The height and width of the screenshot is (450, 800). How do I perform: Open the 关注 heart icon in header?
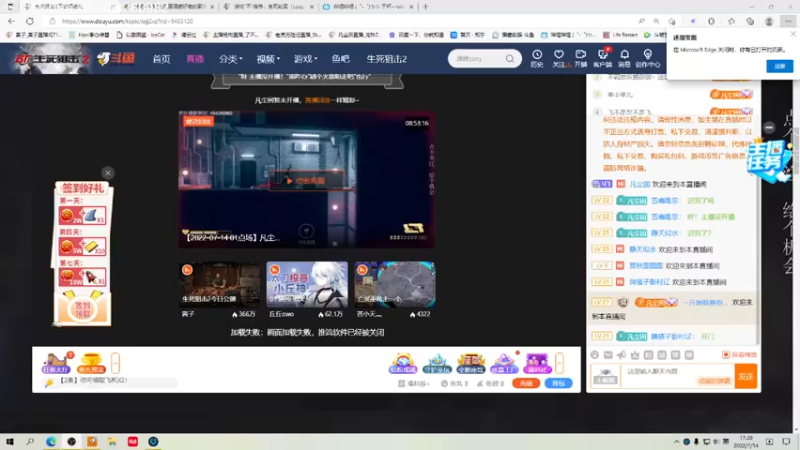559,58
